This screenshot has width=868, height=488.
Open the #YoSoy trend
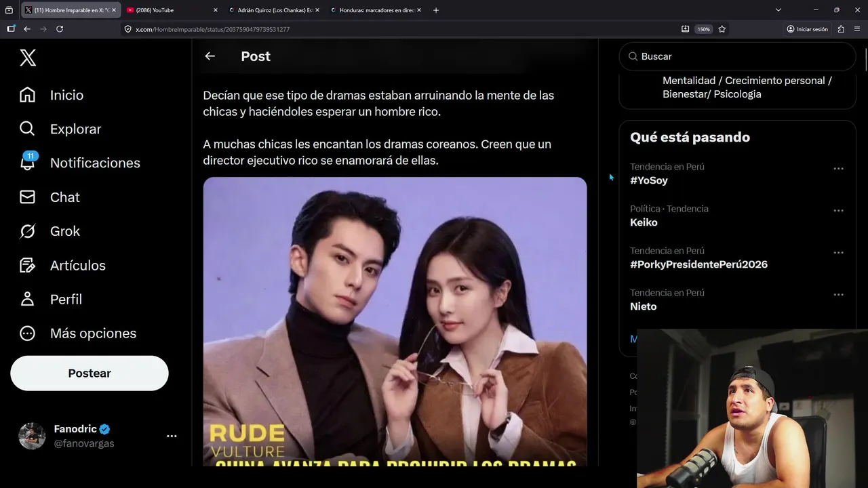[x=649, y=180]
